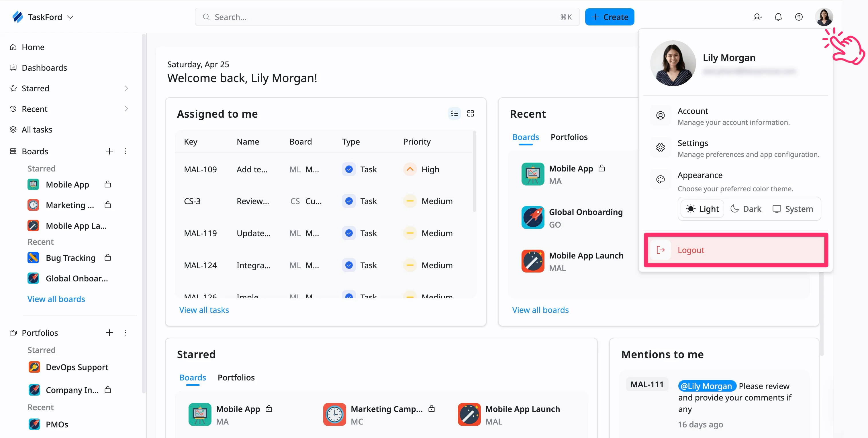Click the profile avatar in top bar

824,17
